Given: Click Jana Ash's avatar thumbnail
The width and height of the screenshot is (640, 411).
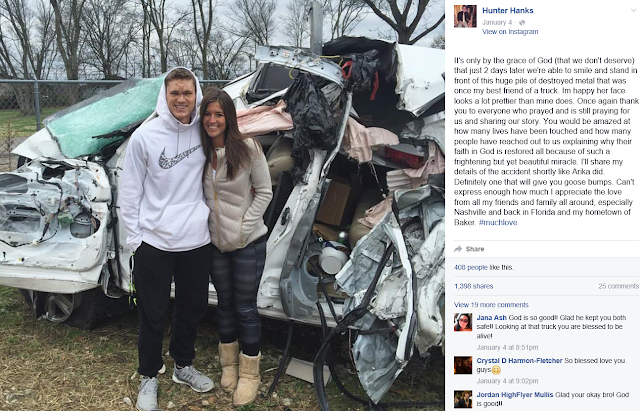Looking at the screenshot, I should (x=463, y=322).
